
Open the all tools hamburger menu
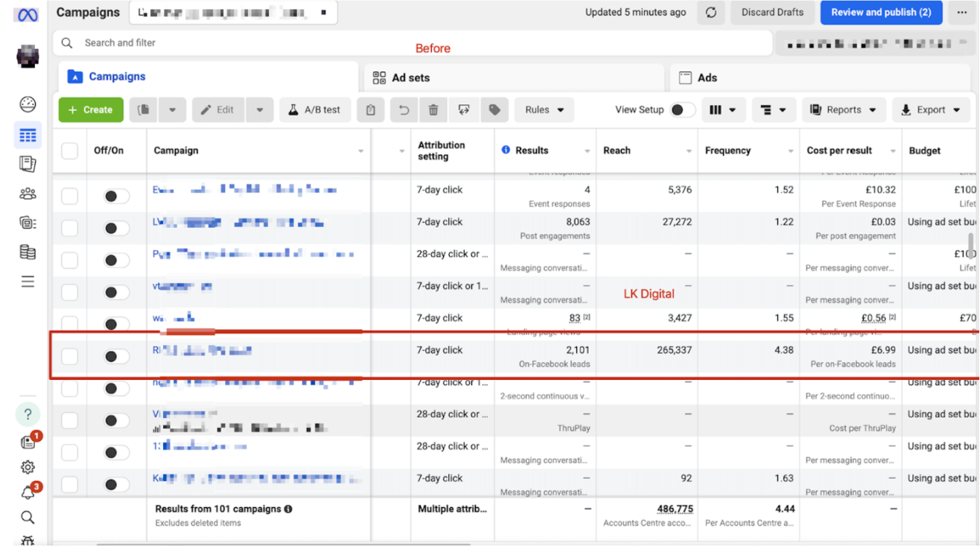pyautogui.click(x=28, y=282)
